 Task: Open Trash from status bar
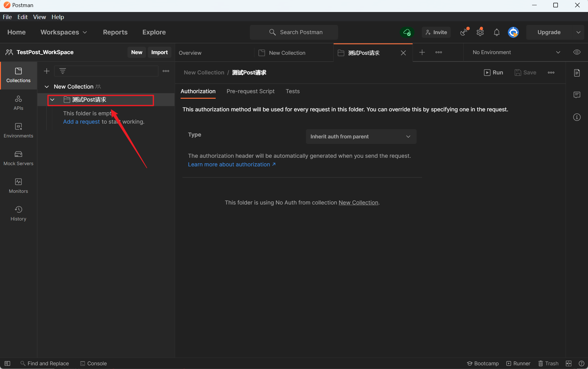click(548, 363)
